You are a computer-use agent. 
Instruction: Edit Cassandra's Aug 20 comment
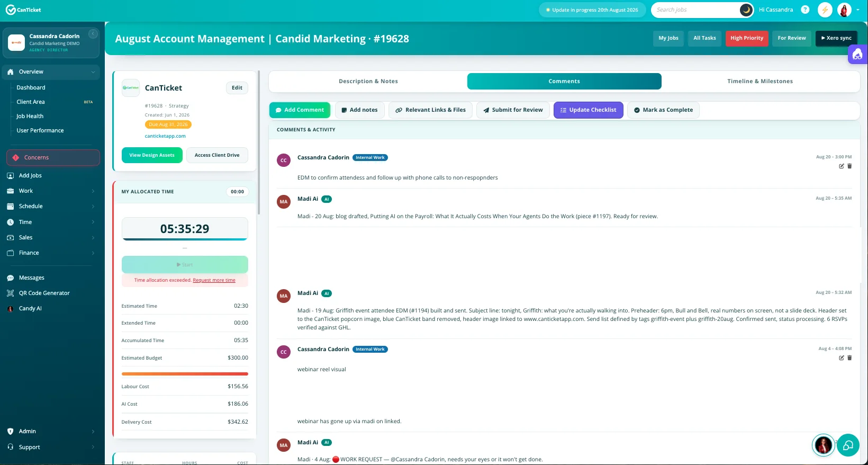pyautogui.click(x=842, y=166)
